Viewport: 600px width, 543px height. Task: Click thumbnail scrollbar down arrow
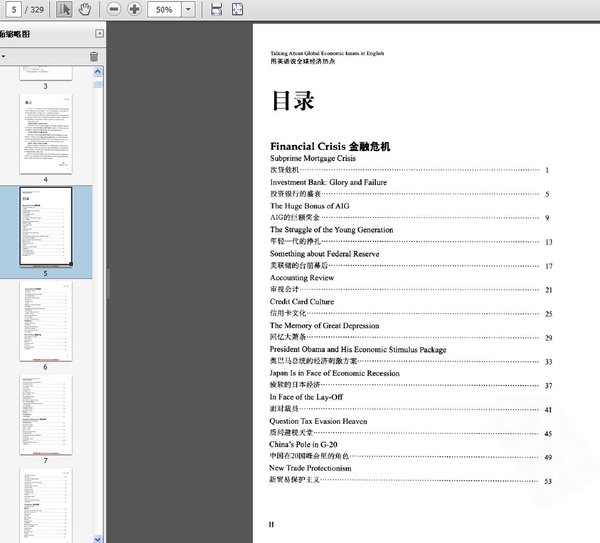[x=98, y=539]
